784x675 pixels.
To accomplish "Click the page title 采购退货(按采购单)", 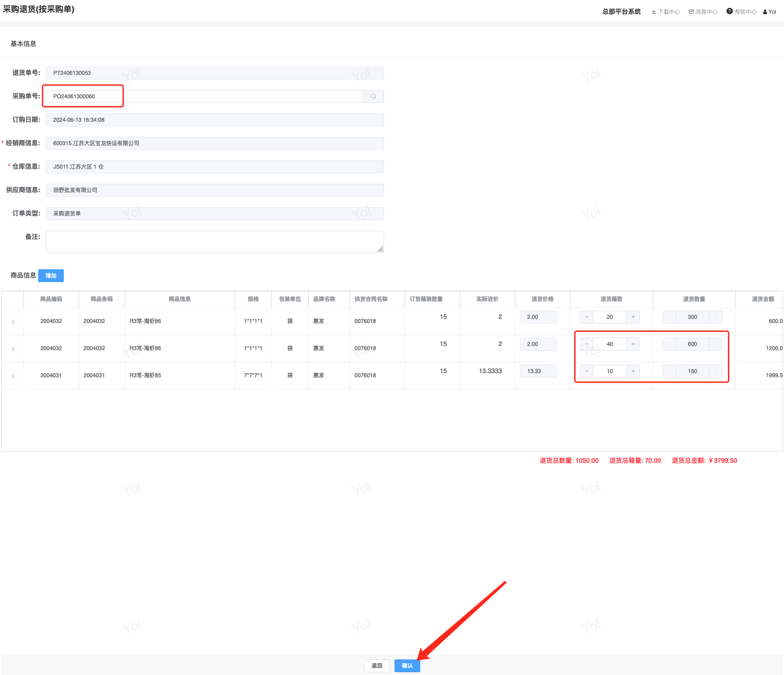I will (x=39, y=9).
